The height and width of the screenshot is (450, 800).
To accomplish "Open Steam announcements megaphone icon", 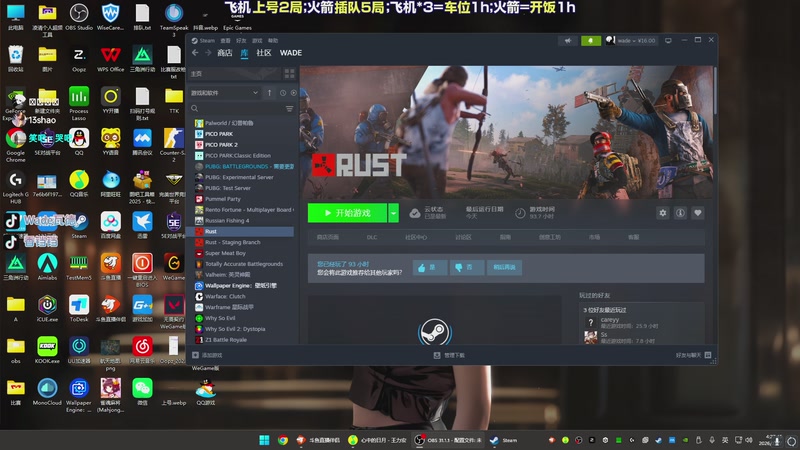I will tap(568, 41).
